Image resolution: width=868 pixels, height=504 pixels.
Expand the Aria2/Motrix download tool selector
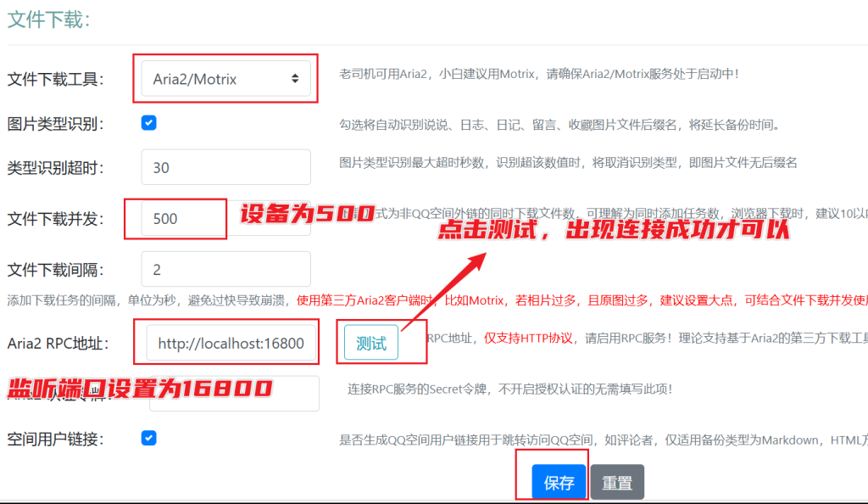click(x=225, y=77)
